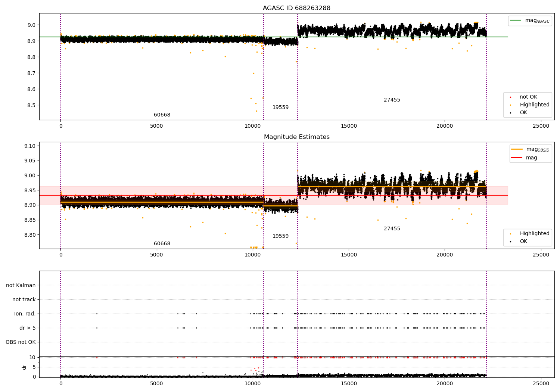Click obsid label 60668 in the Magnitude Estimates plot
Viewport: 560px width, 392px height.
point(162,244)
